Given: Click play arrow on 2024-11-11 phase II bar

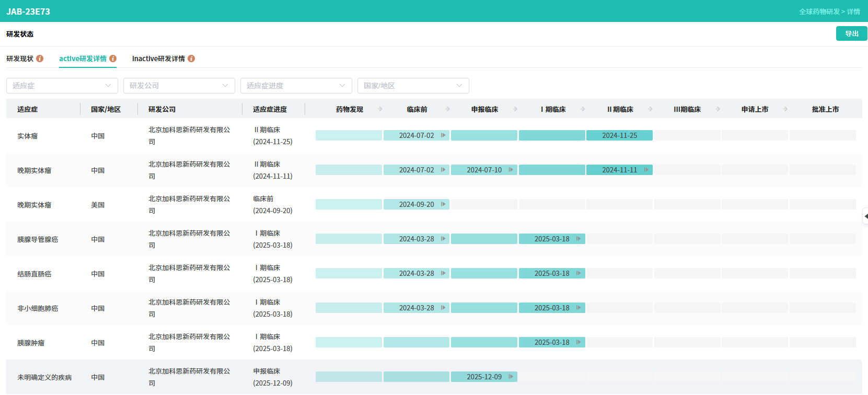Looking at the screenshot, I should 646,170.
